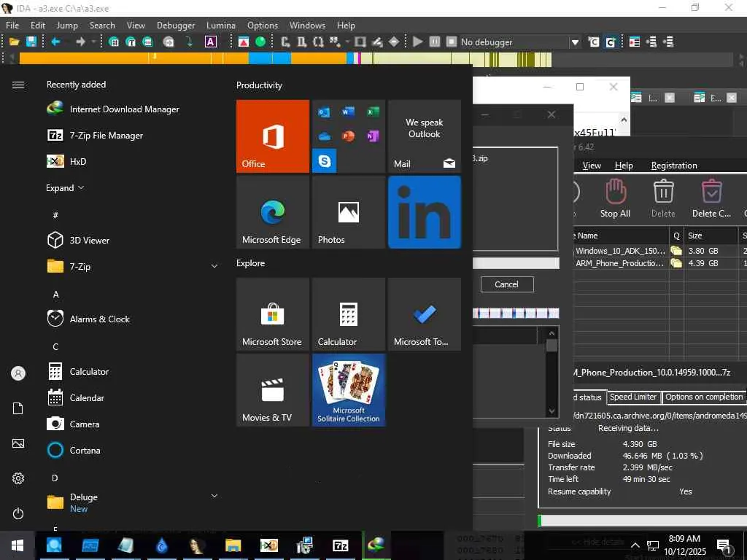Open the Microsoft Store tile

273,314
